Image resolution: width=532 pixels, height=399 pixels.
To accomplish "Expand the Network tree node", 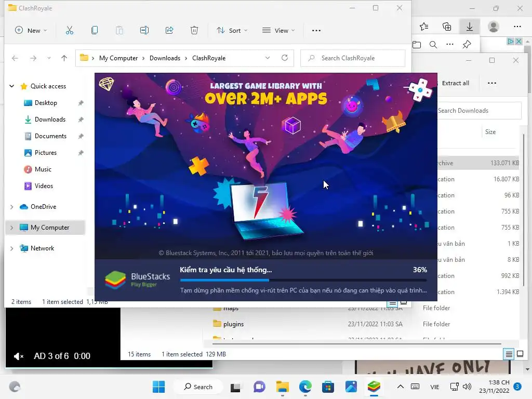I will coord(11,248).
